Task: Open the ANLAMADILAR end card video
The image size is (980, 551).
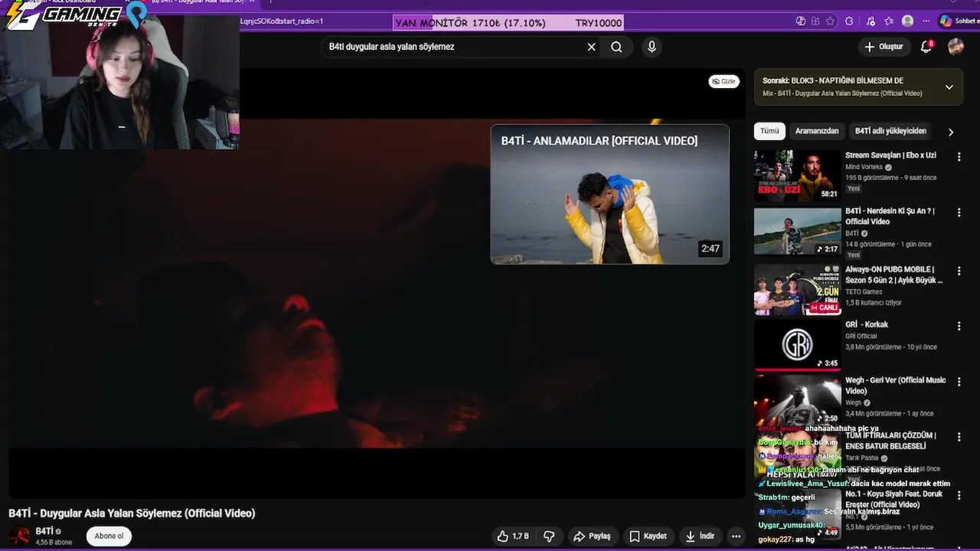Action: (609, 194)
